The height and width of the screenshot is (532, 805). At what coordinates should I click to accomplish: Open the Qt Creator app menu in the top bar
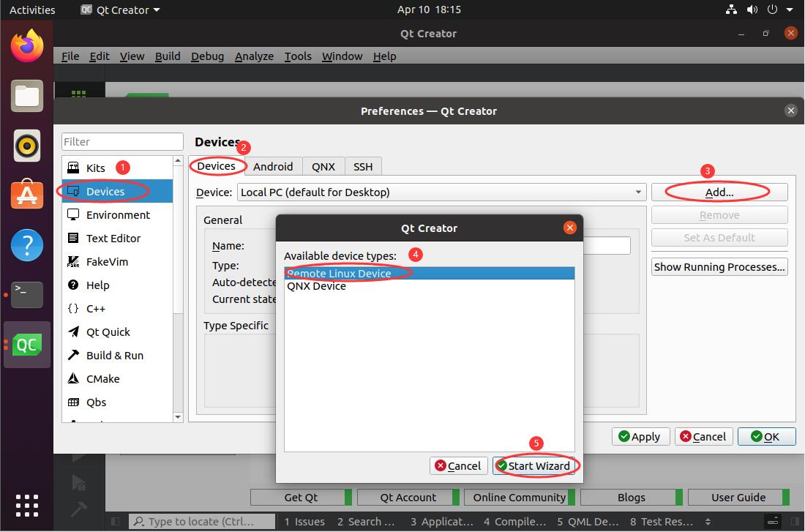pos(121,10)
